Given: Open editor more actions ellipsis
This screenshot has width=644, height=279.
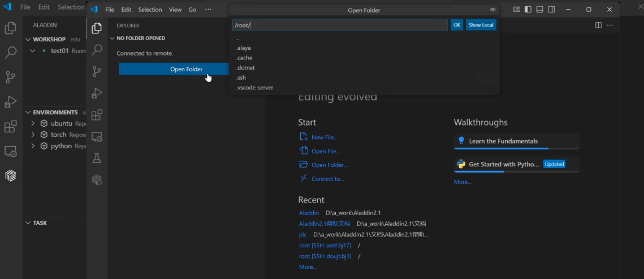Looking at the screenshot, I should (610, 25).
